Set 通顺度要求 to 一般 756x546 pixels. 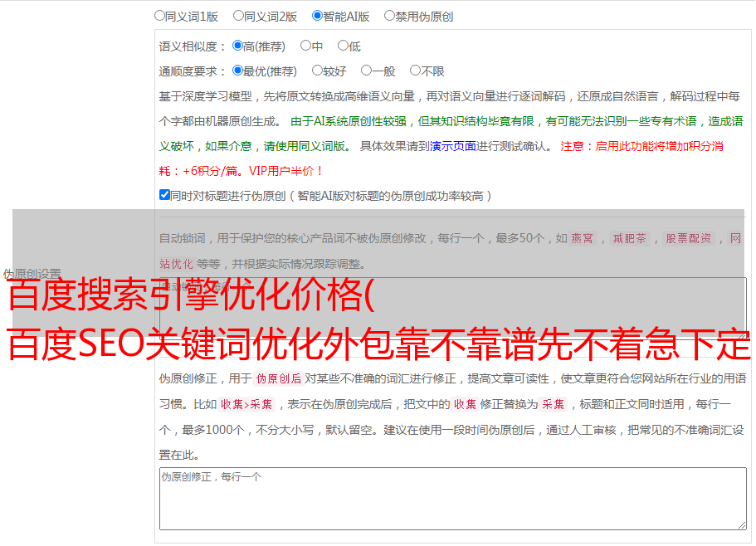point(367,71)
